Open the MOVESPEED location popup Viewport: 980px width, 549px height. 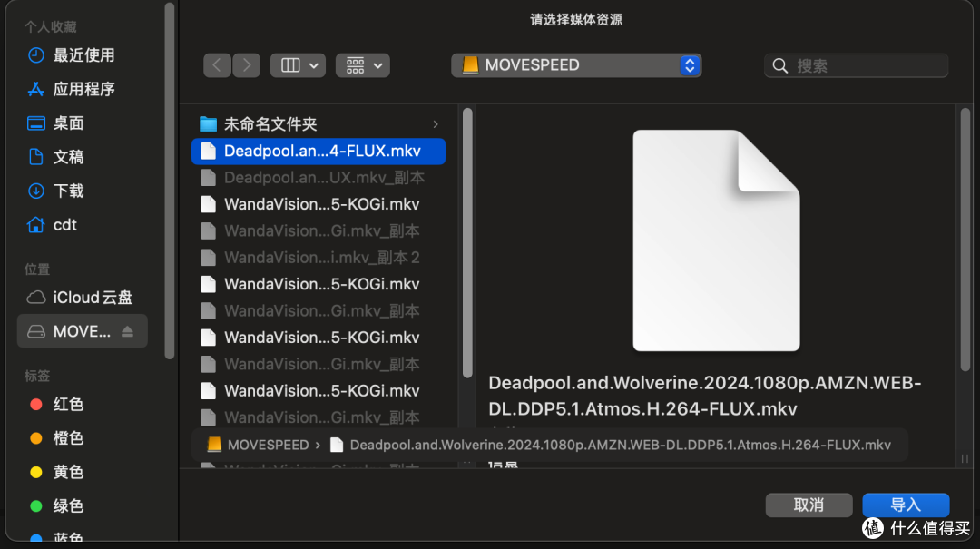coord(576,65)
